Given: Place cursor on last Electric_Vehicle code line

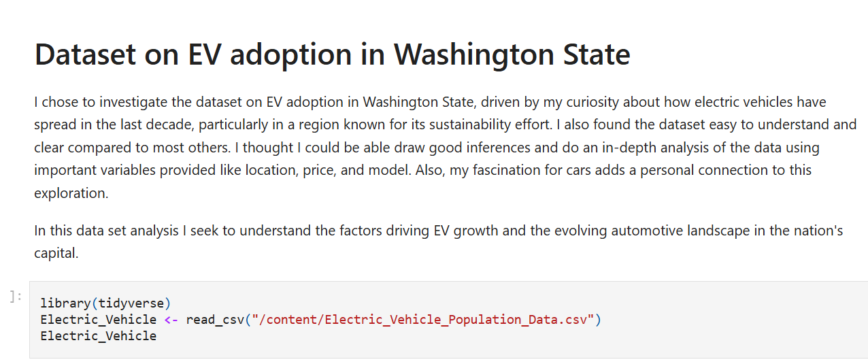Looking at the screenshot, I should [x=99, y=335].
